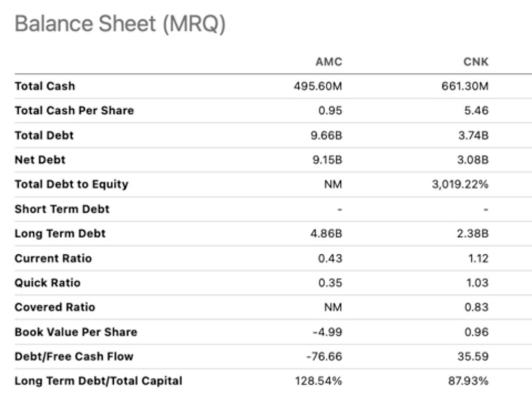Click the Balance Sheet (MRQ) heading
Screen dimensions: 532x405
[x=120, y=24]
